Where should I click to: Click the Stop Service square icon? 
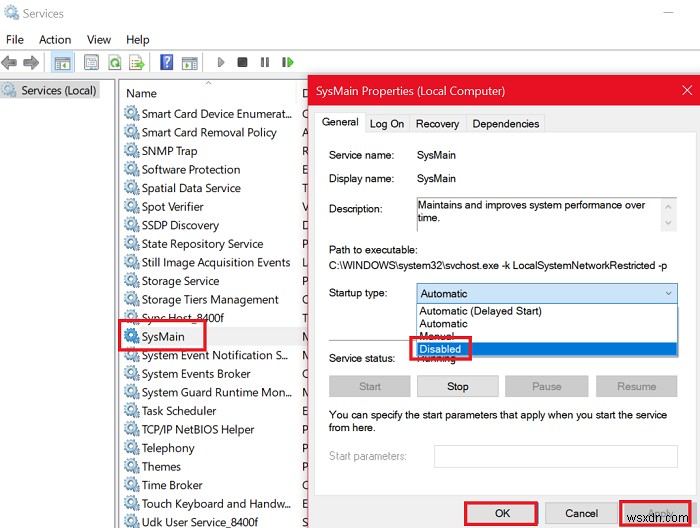pos(242,62)
